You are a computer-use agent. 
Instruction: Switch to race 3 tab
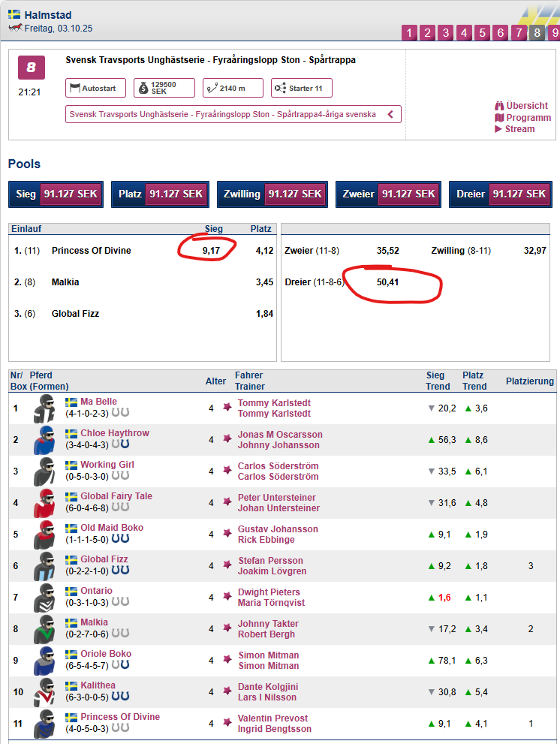(445, 32)
